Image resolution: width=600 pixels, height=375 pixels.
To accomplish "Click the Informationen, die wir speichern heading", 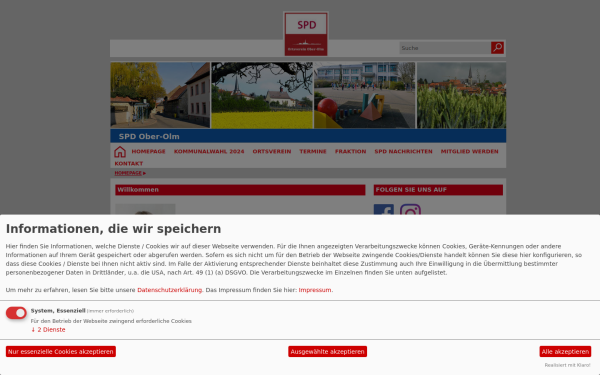I will [x=113, y=228].
